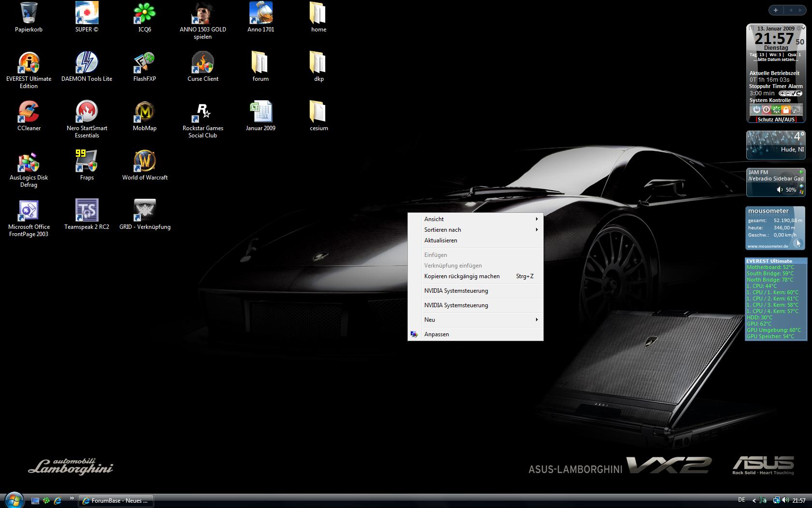Select the Microsoft Office FrontPage 2003 shortcut

pos(29,218)
